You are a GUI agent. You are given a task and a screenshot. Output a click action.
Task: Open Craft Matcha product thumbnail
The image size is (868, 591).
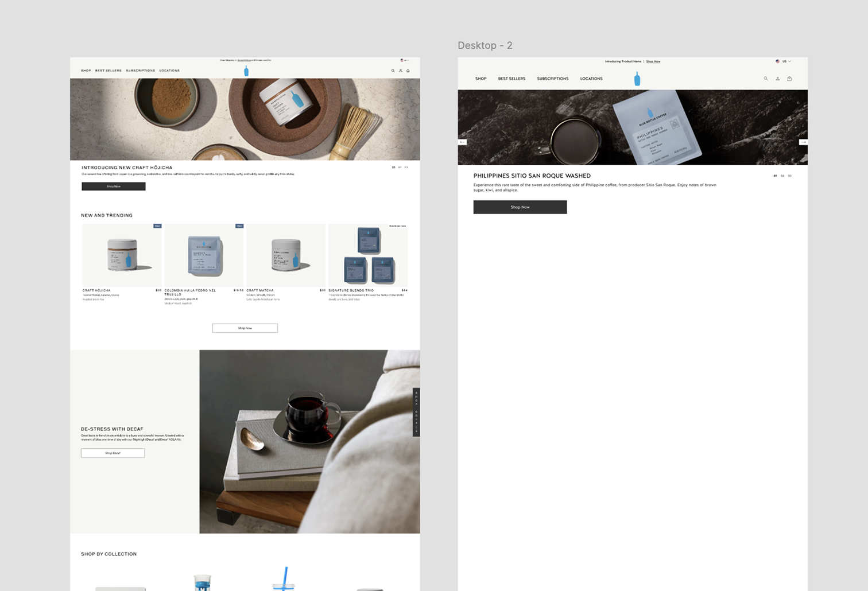tap(286, 255)
